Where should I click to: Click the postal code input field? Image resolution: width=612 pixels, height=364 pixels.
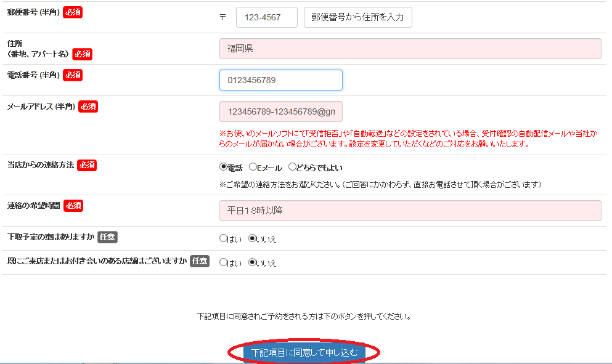point(267,17)
